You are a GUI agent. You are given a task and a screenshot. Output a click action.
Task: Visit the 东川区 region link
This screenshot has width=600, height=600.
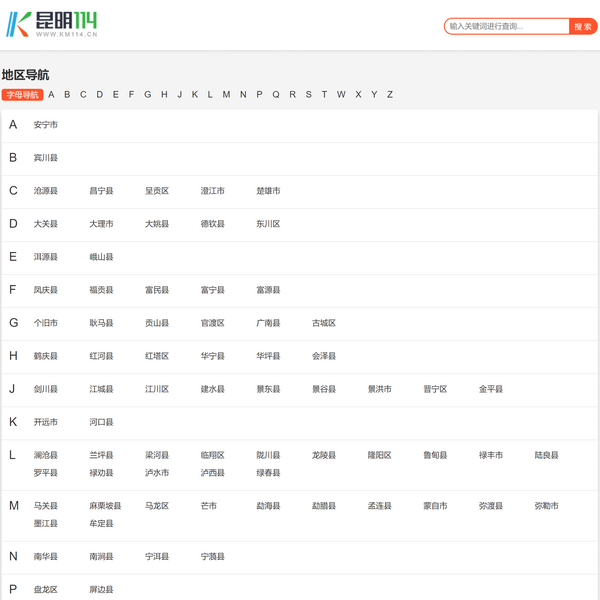tap(268, 224)
